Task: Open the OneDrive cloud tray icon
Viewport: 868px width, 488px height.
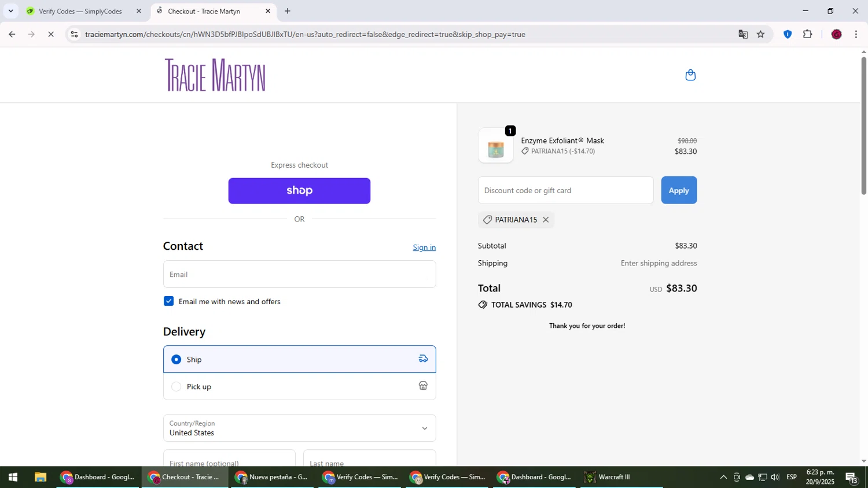Action: [x=749, y=477]
